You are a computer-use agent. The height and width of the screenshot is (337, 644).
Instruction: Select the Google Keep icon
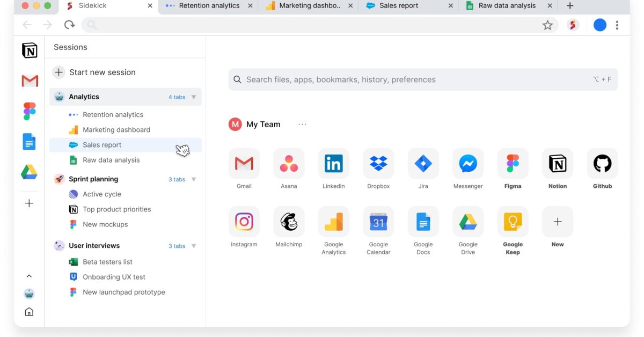pyautogui.click(x=513, y=222)
